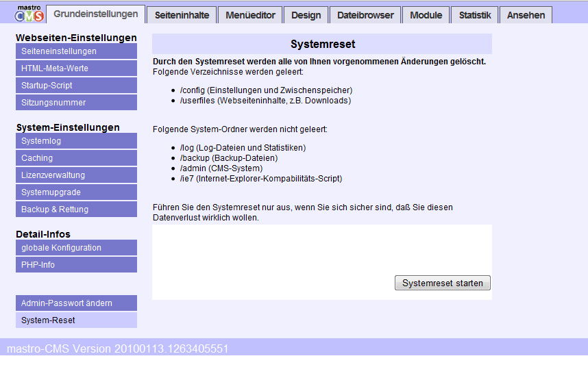Click 'Folgende Verzeichnisse werden geleert' text
Viewport: 588px width, 380px height.
228,72
